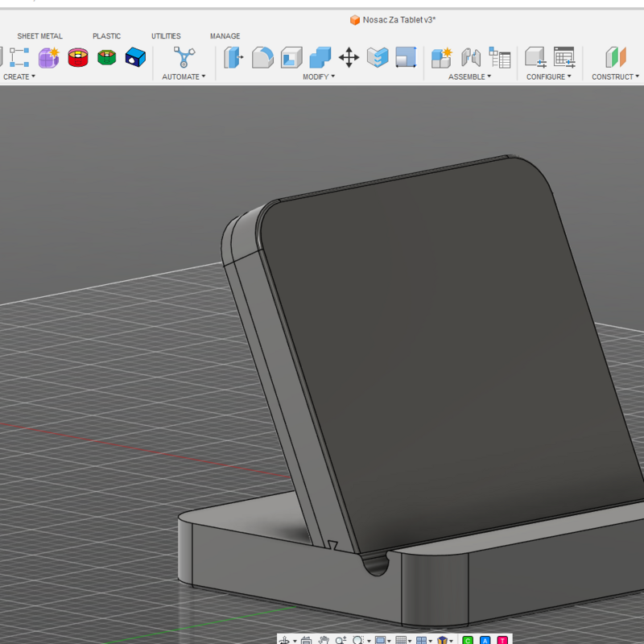Toggle the blue A button
The height and width of the screenshot is (644, 644).
(485, 640)
